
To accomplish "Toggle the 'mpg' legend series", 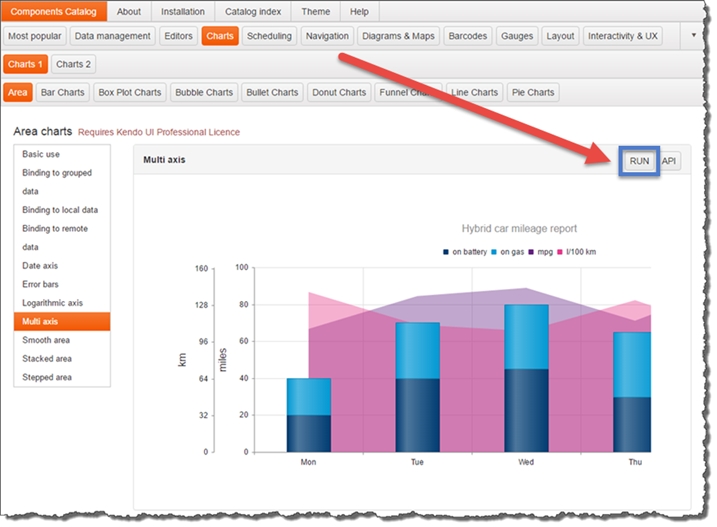I will pos(544,252).
